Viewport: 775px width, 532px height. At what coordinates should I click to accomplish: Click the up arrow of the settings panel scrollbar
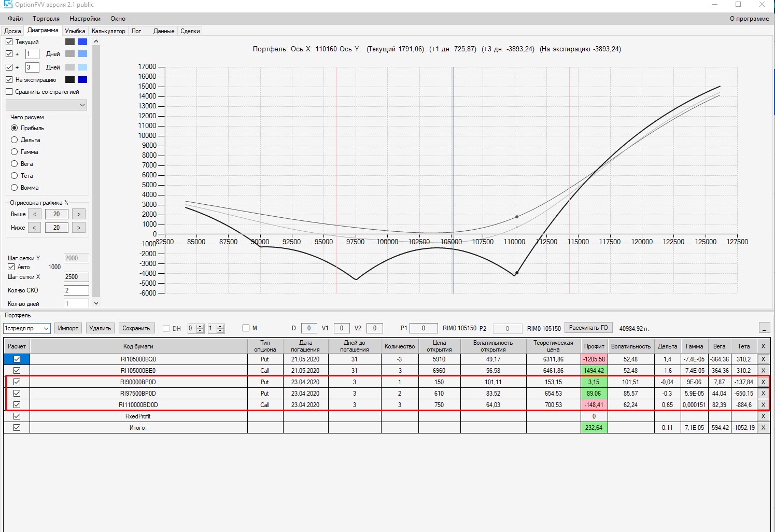[x=96, y=41]
